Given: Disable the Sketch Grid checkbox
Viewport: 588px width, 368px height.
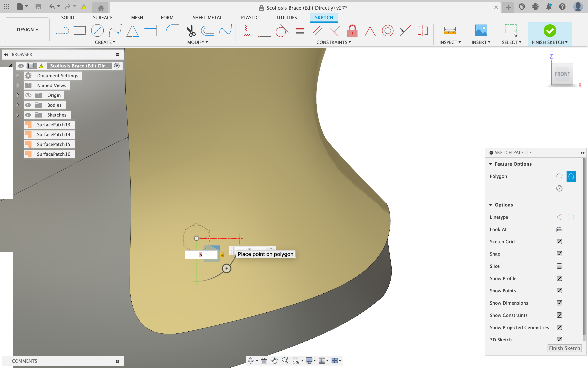Looking at the screenshot, I should [x=559, y=241].
